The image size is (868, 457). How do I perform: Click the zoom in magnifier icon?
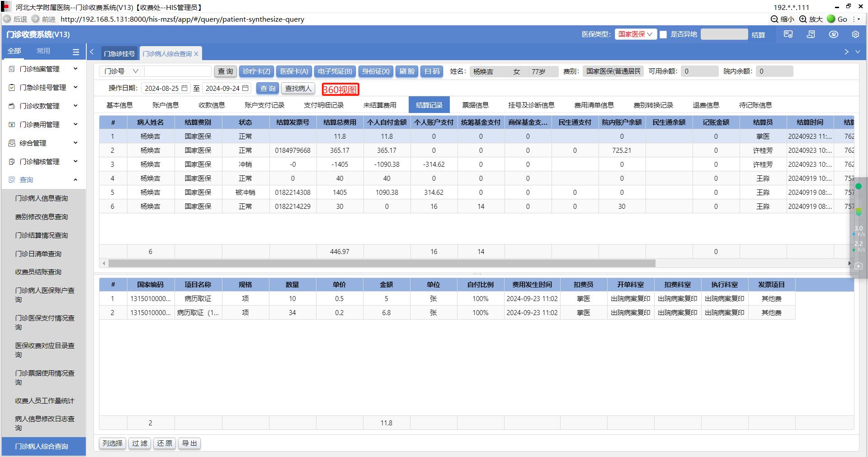[803, 19]
